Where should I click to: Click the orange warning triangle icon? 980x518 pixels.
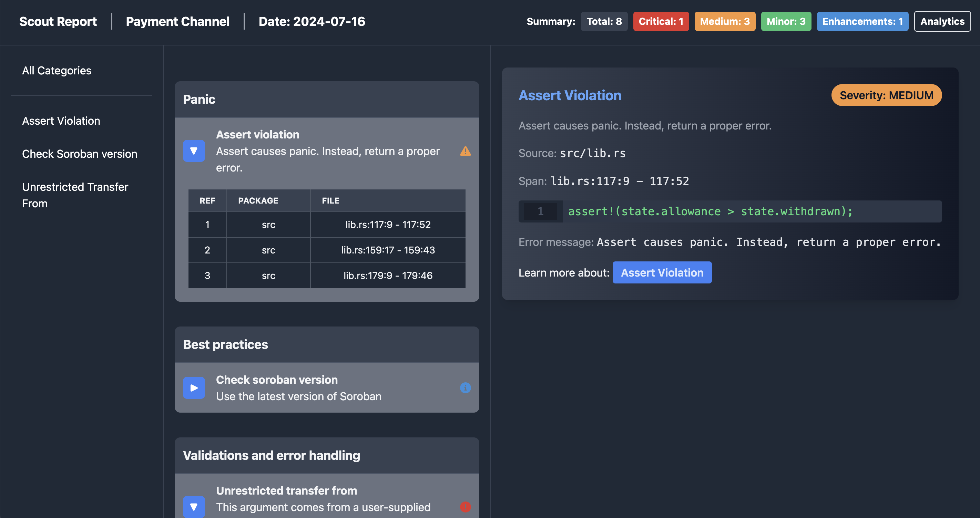pos(465,151)
